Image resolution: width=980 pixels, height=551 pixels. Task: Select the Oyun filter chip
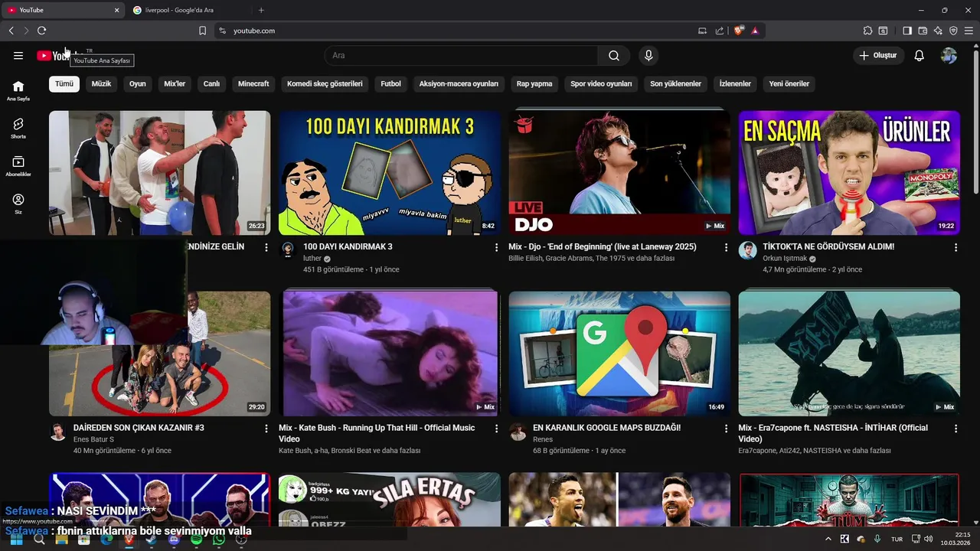[x=138, y=84]
